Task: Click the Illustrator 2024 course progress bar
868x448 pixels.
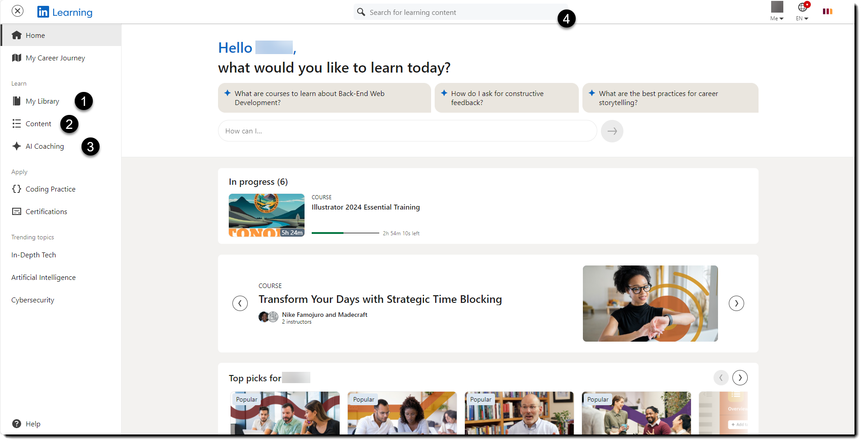Action: [345, 233]
